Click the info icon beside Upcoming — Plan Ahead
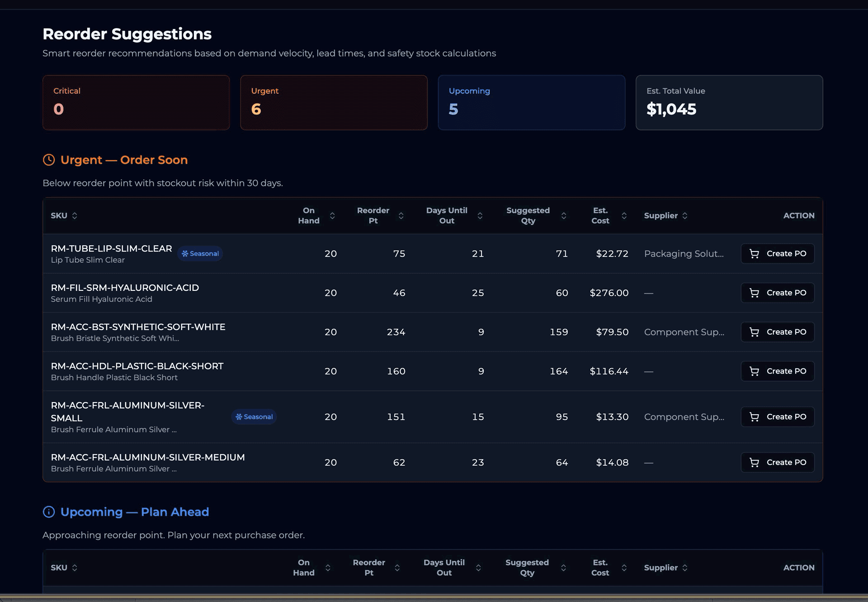Viewport: 868px width, 602px height. [48, 512]
